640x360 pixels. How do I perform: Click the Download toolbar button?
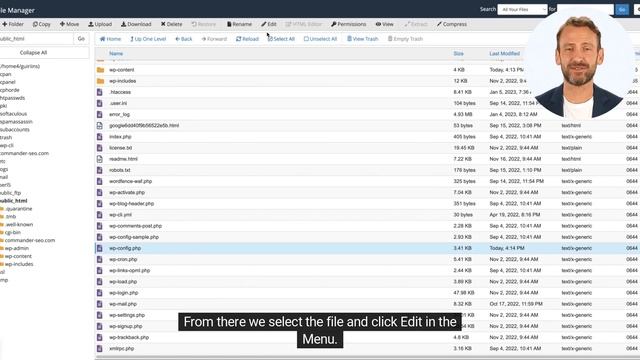[x=136, y=24]
